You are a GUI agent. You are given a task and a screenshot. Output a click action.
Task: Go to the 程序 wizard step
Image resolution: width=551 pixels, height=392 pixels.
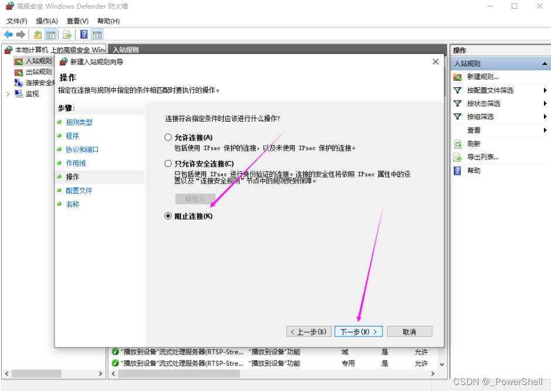coord(73,136)
